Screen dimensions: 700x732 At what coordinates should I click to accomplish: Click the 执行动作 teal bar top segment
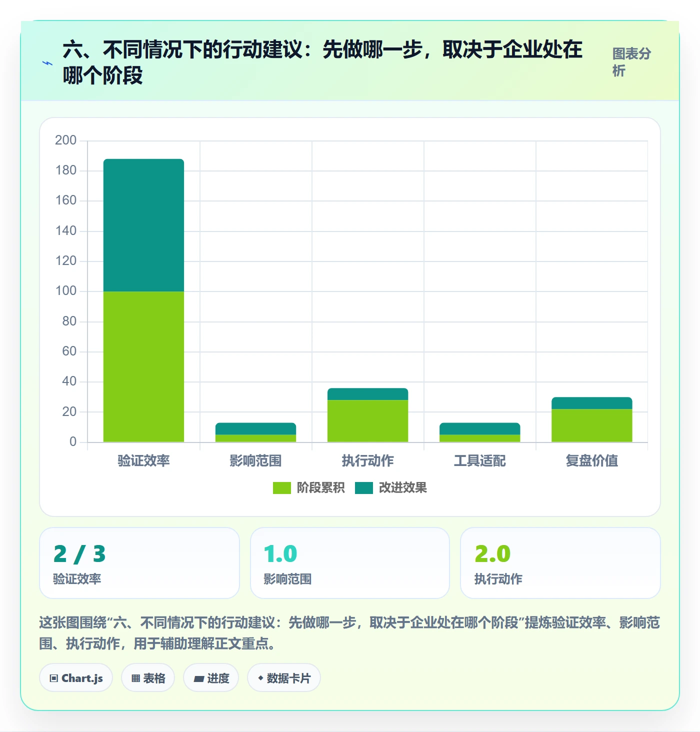pyautogui.click(x=367, y=394)
